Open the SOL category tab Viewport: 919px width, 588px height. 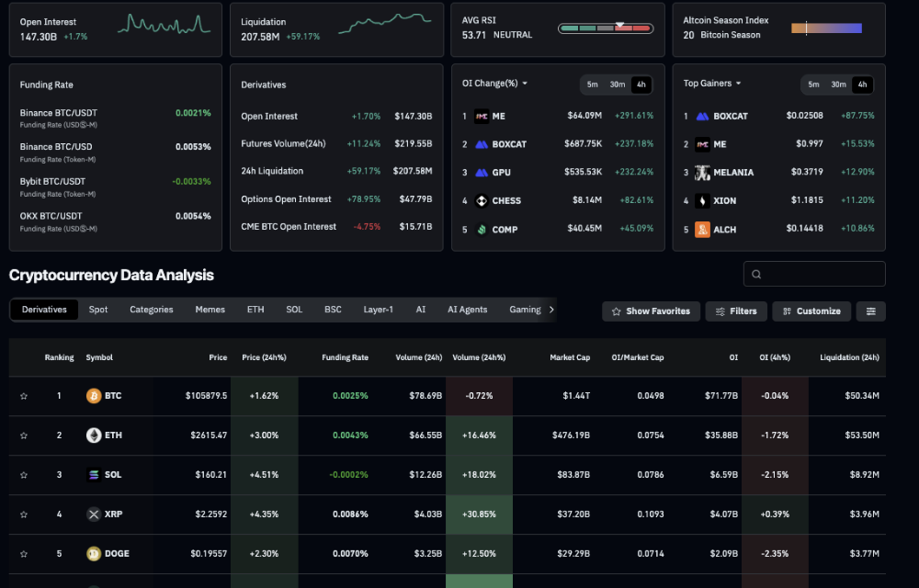click(294, 310)
